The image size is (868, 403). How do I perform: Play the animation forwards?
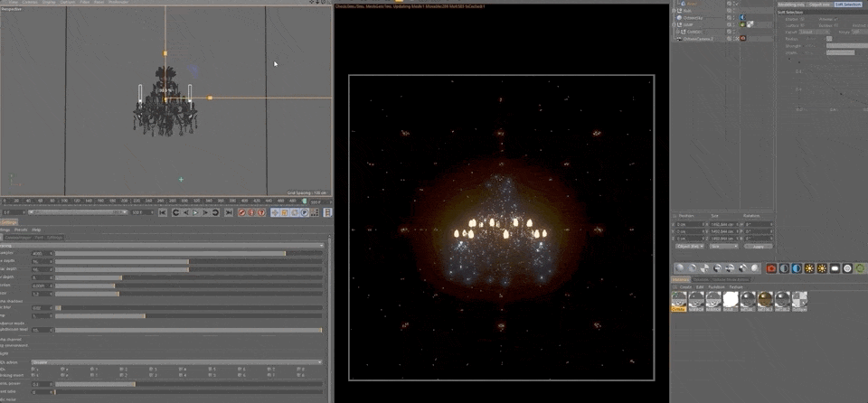(x=195, y=212)
